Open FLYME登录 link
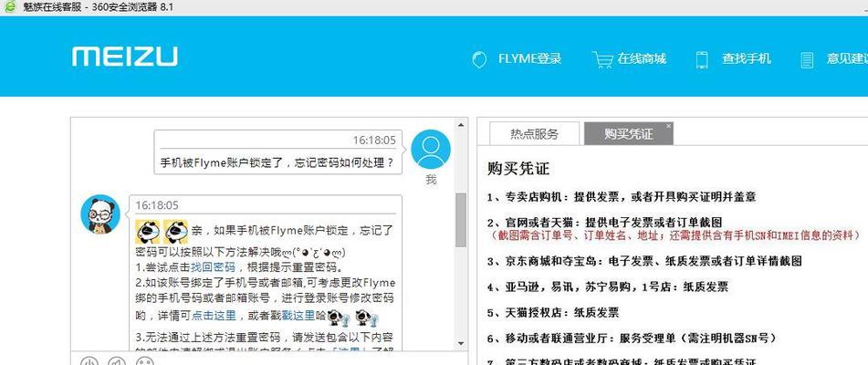Screen dimensions: 868x365 [529, 58]
